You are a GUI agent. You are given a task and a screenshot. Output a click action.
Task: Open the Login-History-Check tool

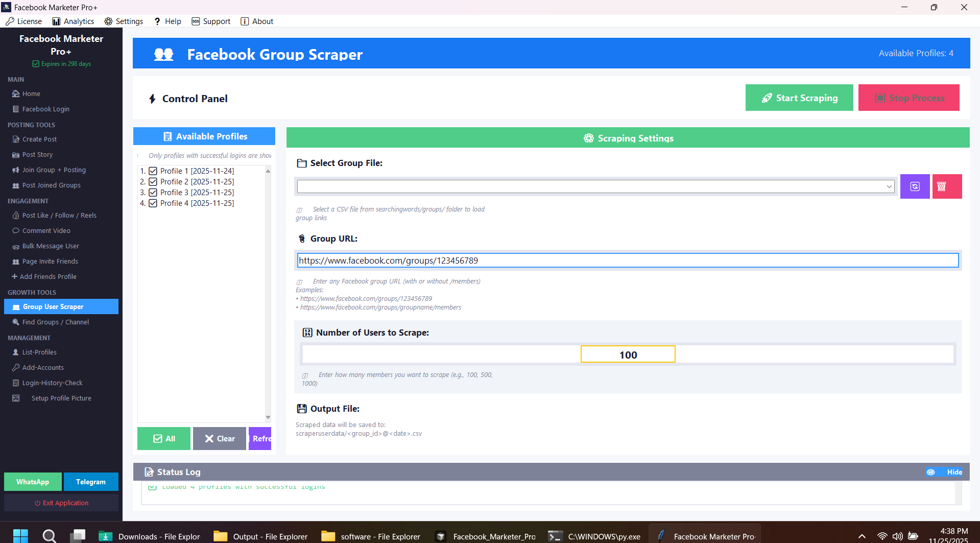(x=52, y=383)
